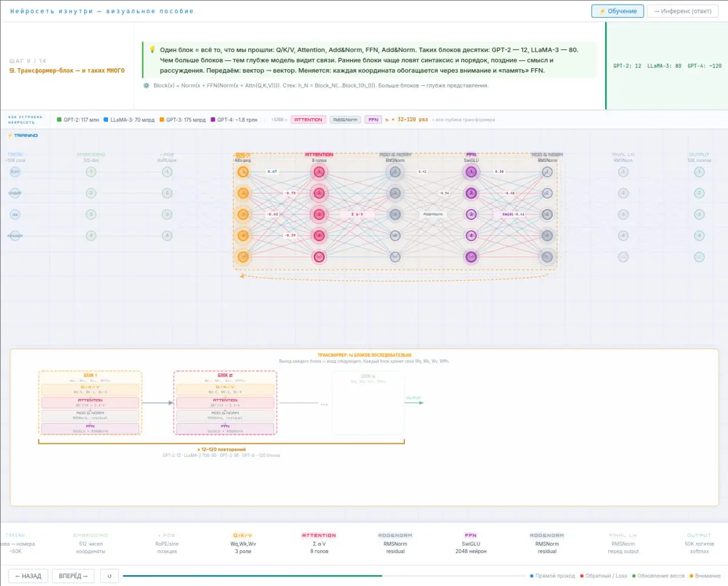This screenshot has width=728, height=586.
Task: Click the lightbulb hint icon
Action: 152,50
